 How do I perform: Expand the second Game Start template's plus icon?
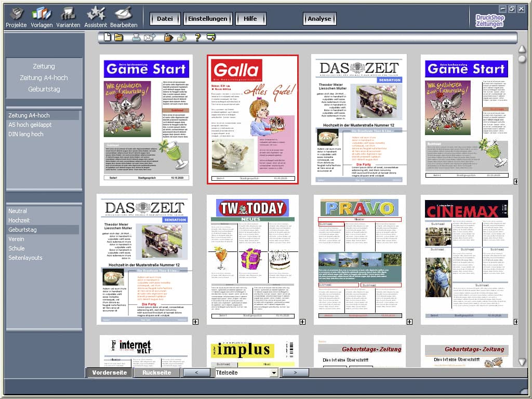click(516, 181)
